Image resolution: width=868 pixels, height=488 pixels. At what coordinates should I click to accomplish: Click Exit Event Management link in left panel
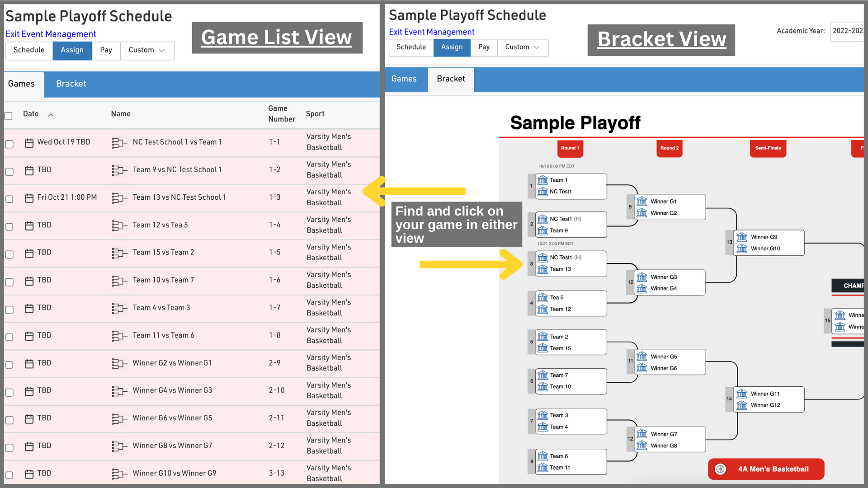click(x=51, y=34)
